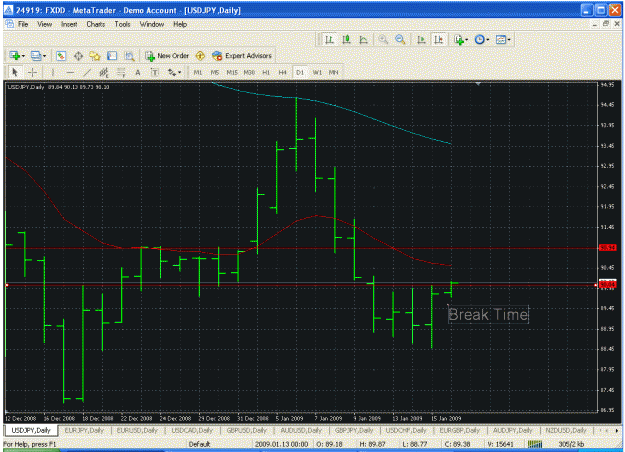Select the Text 'A' tool
This screenshot has width=625, height=452.
138,72
